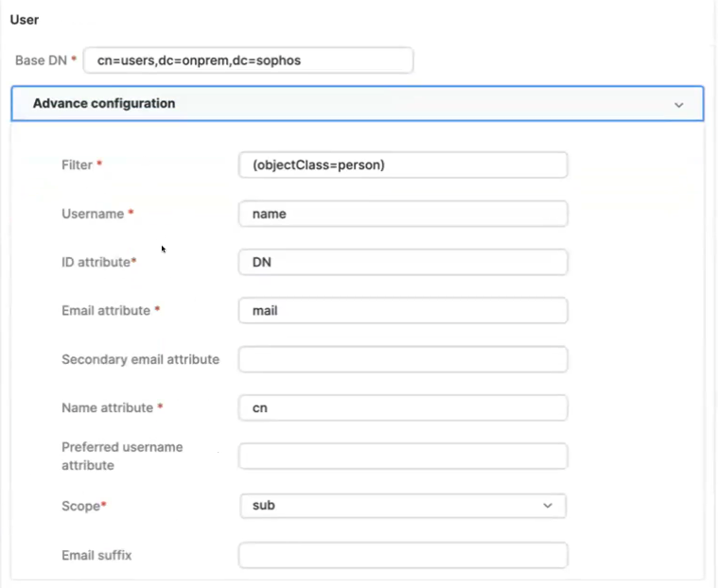Click the Base DN label text
The image size is (718, 588).
click(x=41, y=61)
